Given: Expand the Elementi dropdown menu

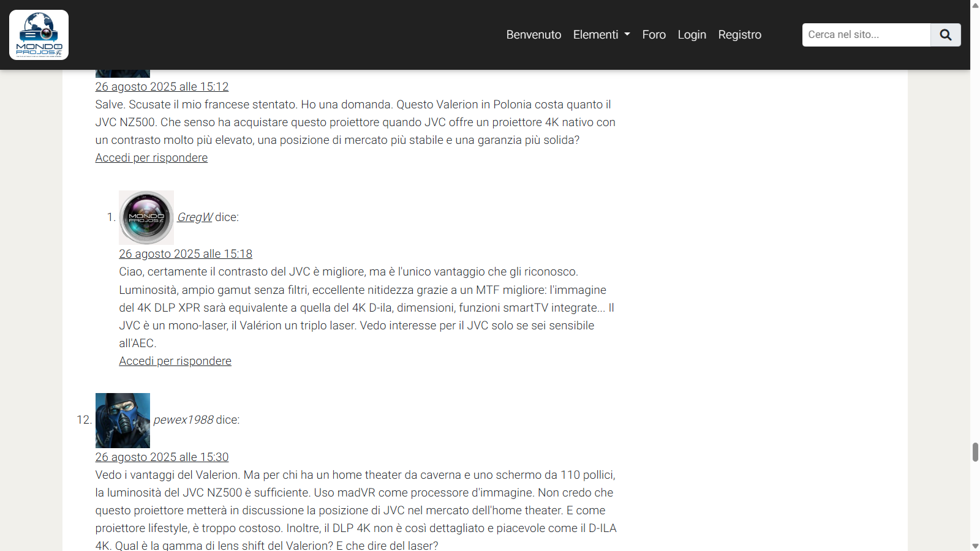Looking at the screenshot, I should tap(601, 35).
